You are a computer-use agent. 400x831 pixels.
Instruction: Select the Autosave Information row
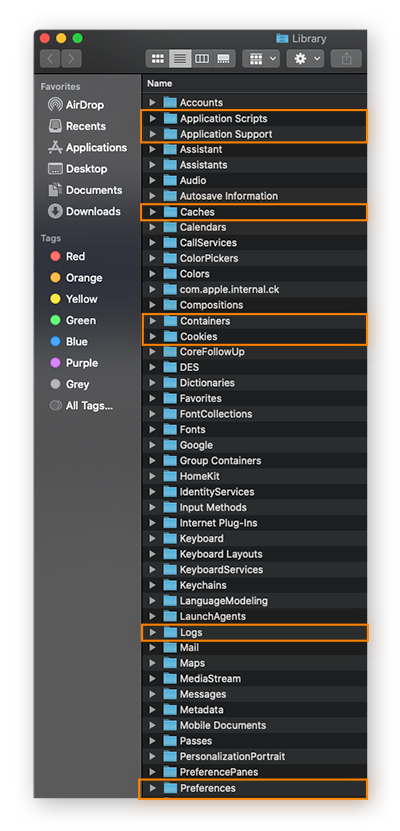pyautogui.click(x=254, y=196)
